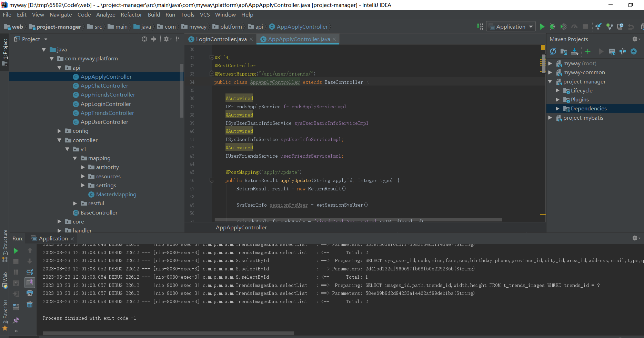Image resolution: width=644 pixels, height=338 pixels.
Task: Expand the myway-common Maven module
Action: point(550,72)
